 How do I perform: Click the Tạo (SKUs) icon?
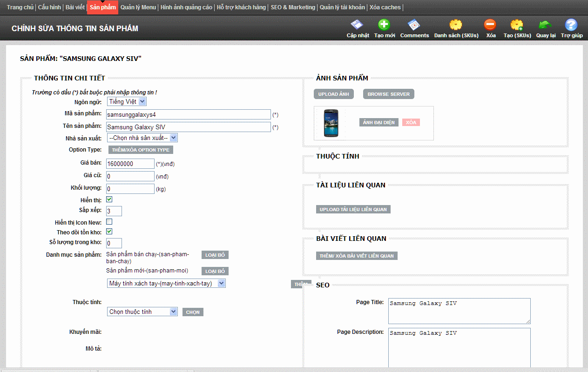tap(517, 25)
